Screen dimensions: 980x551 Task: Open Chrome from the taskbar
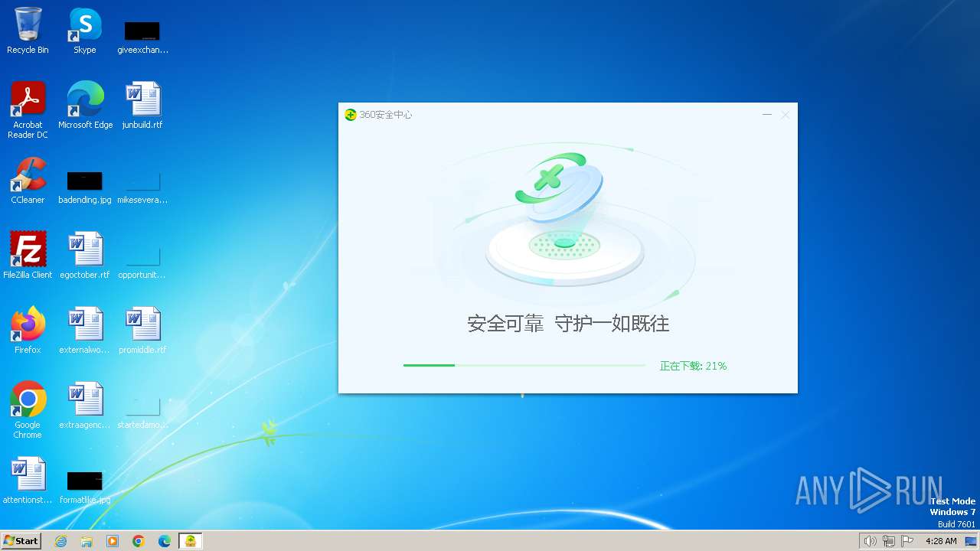pos(139,541)
